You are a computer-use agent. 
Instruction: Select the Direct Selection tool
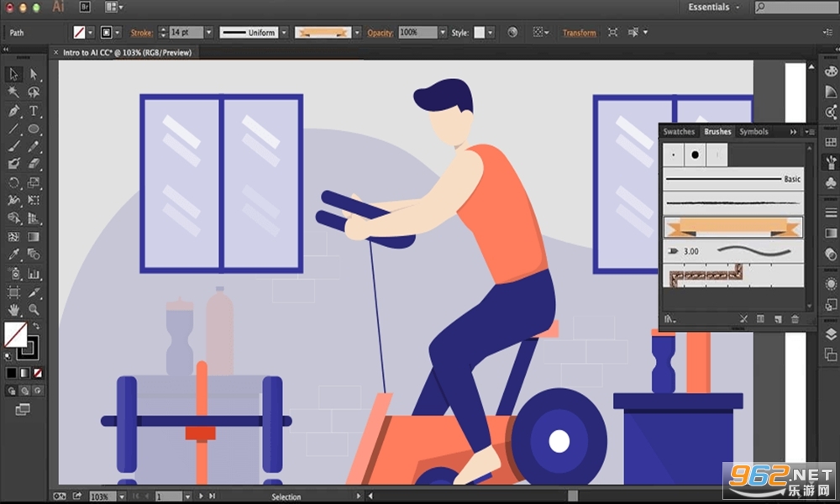point(34,75)
